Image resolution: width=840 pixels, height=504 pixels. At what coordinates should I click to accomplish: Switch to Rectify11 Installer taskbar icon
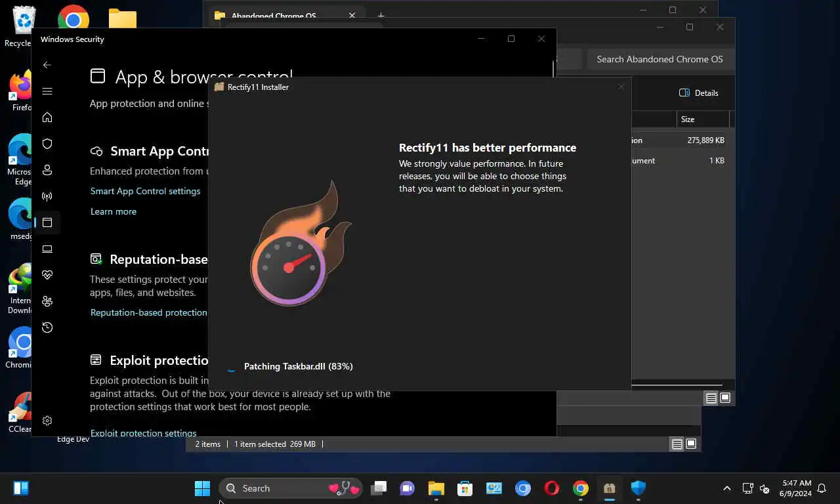pyautogui.click(x=610, y=488)
